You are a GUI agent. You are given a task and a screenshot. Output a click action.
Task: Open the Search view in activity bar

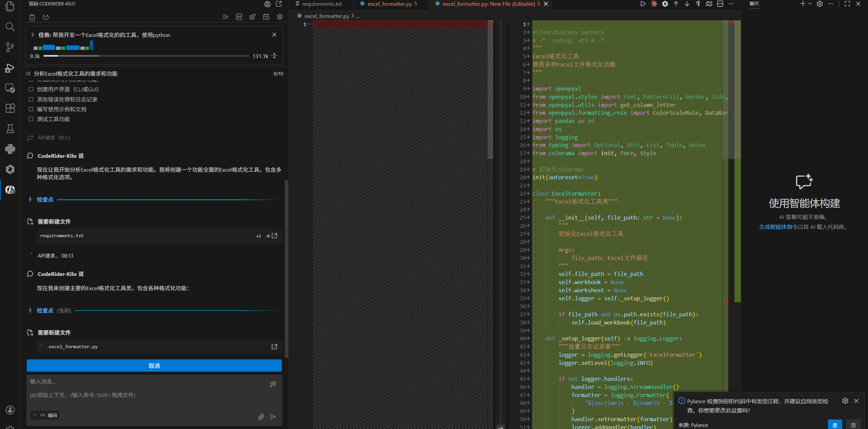tap(10, 26)
